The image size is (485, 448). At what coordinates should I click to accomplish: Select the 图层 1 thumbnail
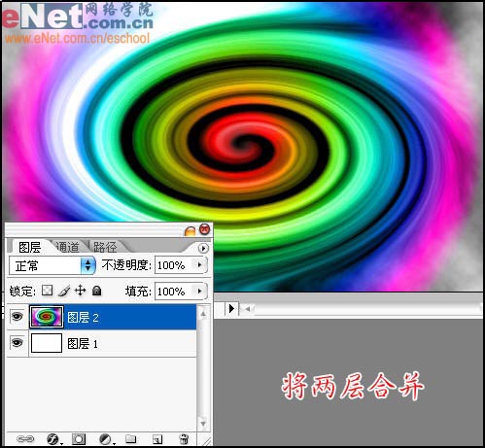[47, 343]
